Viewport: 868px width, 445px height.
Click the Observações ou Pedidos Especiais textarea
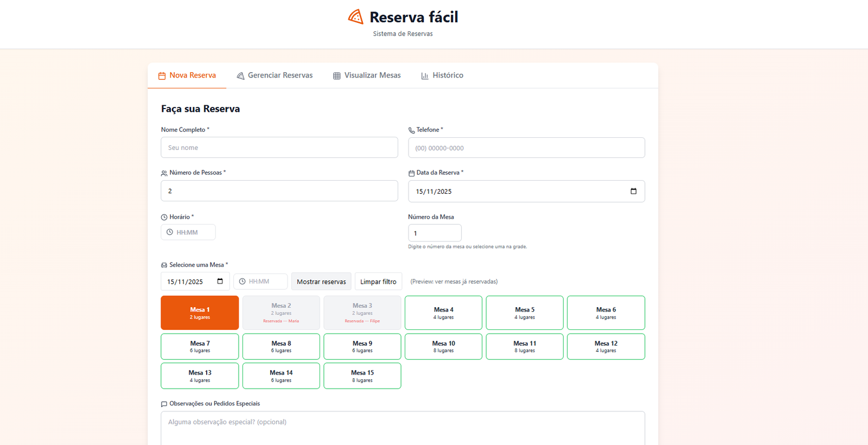pyautogui.click(x=403, y=428)
